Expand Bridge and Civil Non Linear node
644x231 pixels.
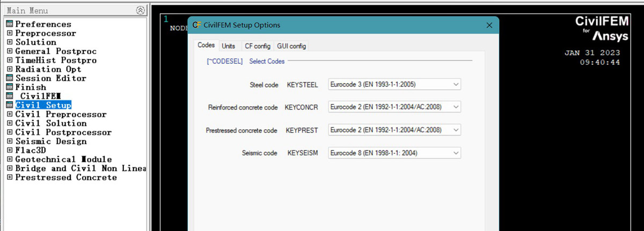9,168
